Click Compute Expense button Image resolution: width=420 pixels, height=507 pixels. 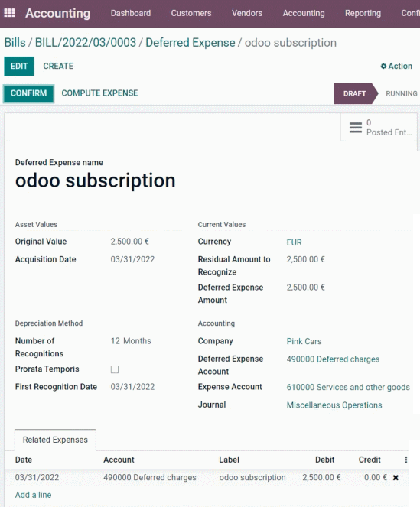pyautogui.click(x=99, y=93)
